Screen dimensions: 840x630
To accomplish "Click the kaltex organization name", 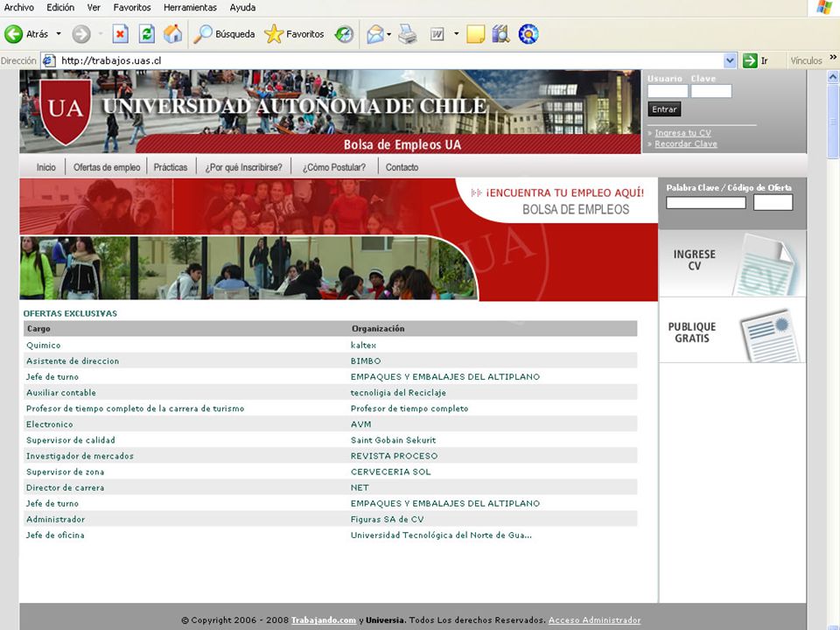I will point(363,345).
